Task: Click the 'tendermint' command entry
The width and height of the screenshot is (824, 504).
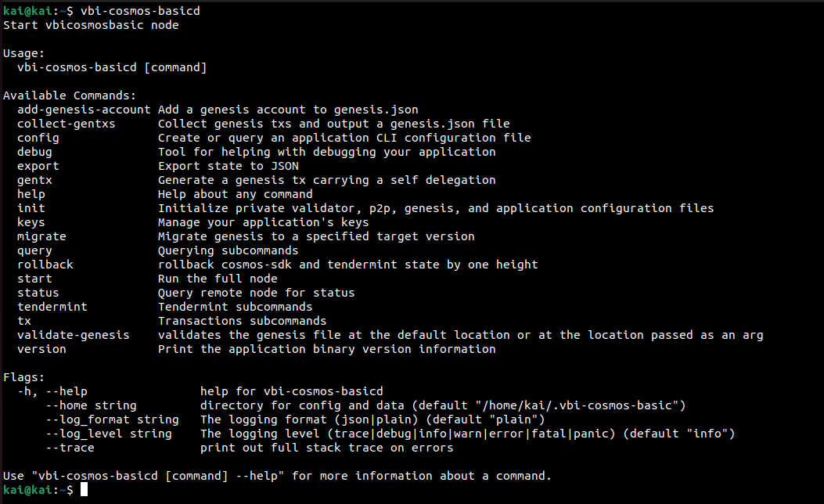Action: pos(52,307)
